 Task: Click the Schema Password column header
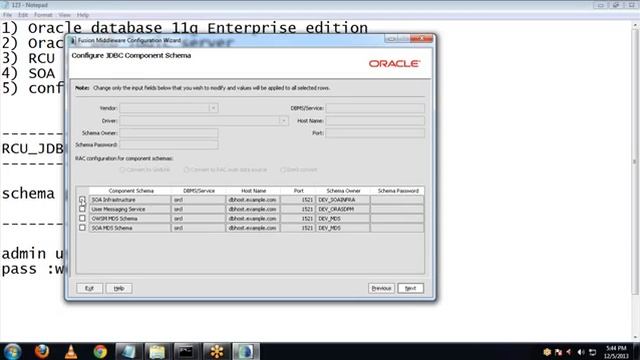(x=397, y=191)
